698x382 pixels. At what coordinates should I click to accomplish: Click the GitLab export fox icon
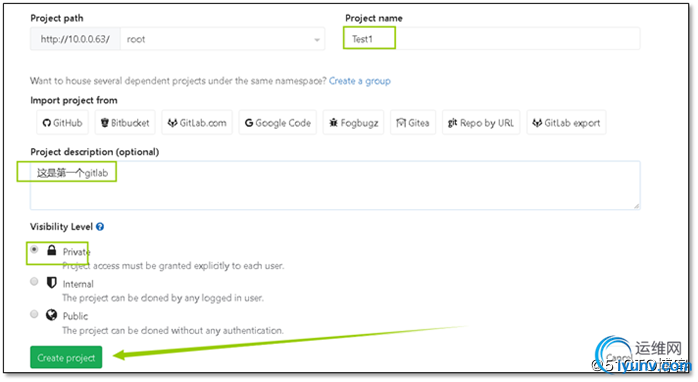point(537,123)
